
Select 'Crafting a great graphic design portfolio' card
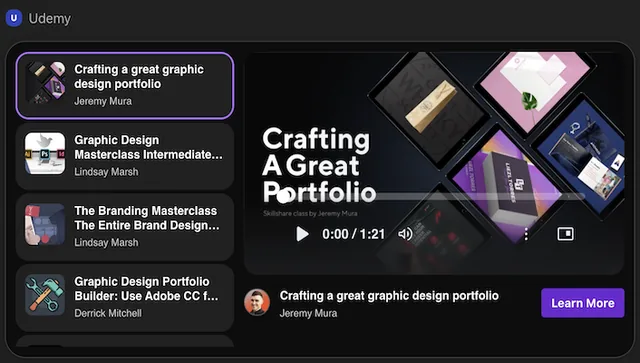[x=125, y=85]
